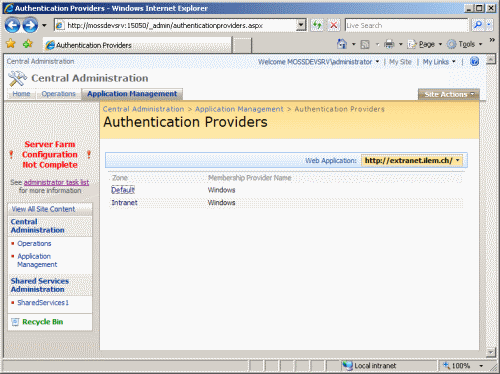Open the Intranet zone link

(124, 203)
